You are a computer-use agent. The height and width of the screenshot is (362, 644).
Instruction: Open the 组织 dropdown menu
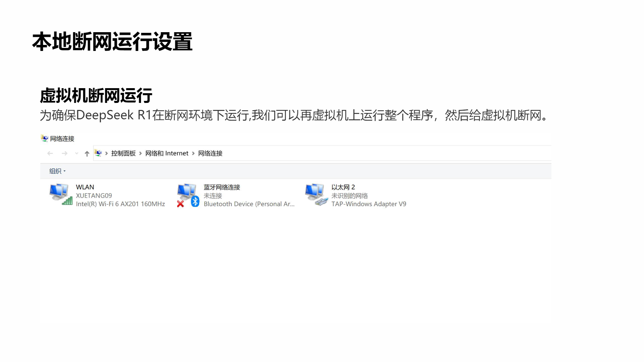[57, 171]
